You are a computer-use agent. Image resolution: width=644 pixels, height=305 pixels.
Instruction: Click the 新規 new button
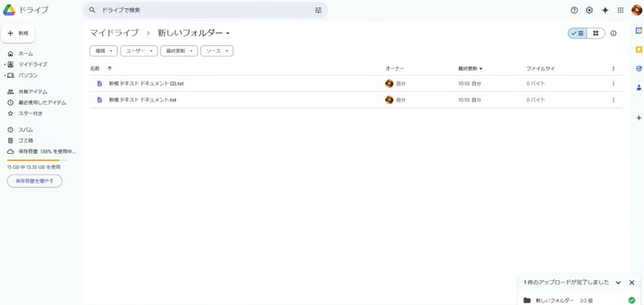click(x=18, y=33)
